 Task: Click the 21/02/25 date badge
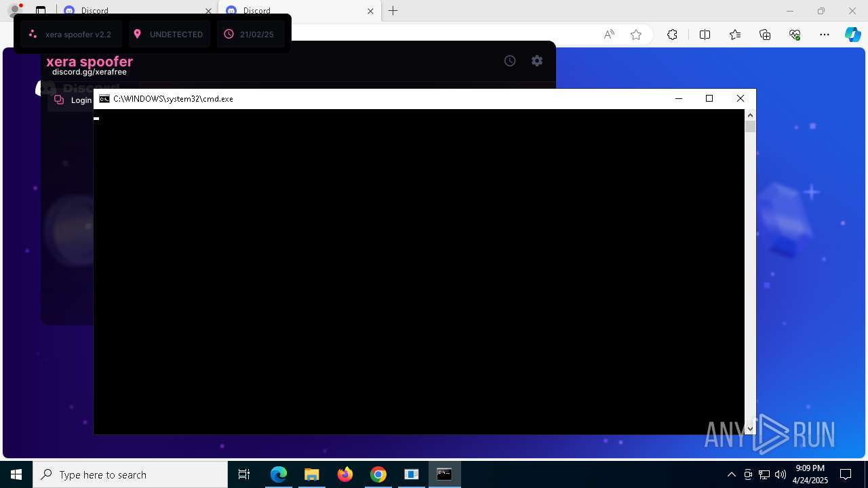(x=251, y=34)
